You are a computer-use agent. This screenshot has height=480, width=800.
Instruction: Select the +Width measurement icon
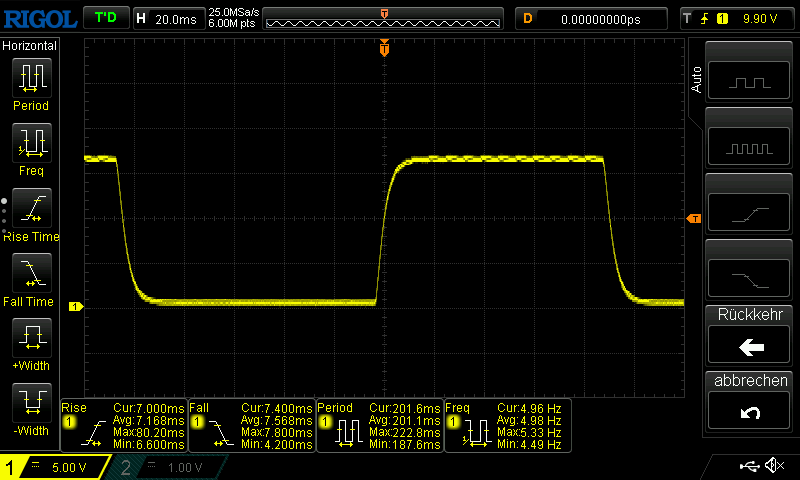point(30,337)
